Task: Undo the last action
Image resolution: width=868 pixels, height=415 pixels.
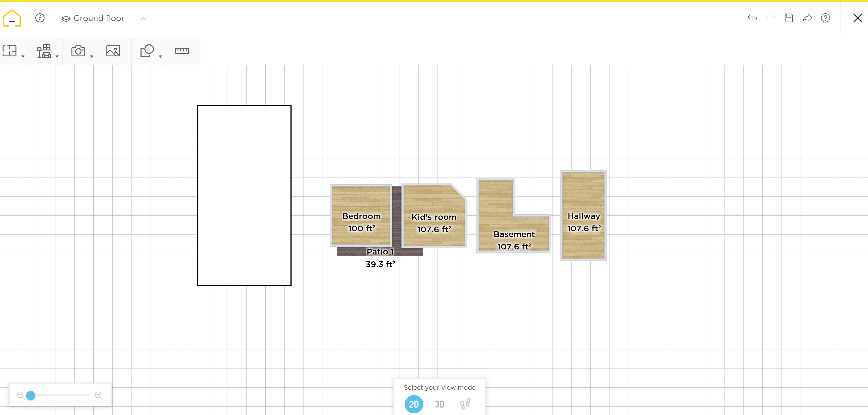Action: coord(752,18)
